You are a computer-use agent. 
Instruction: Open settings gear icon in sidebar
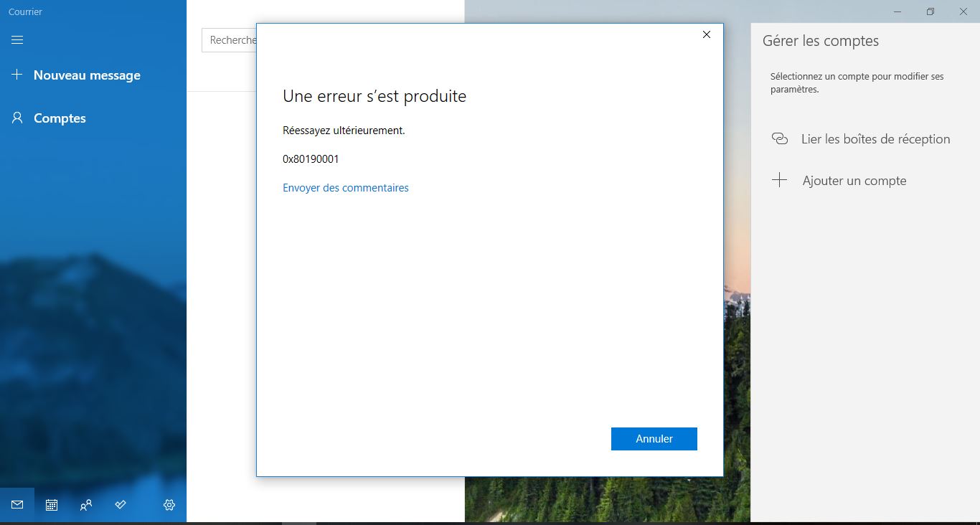(x=169, y=505)
